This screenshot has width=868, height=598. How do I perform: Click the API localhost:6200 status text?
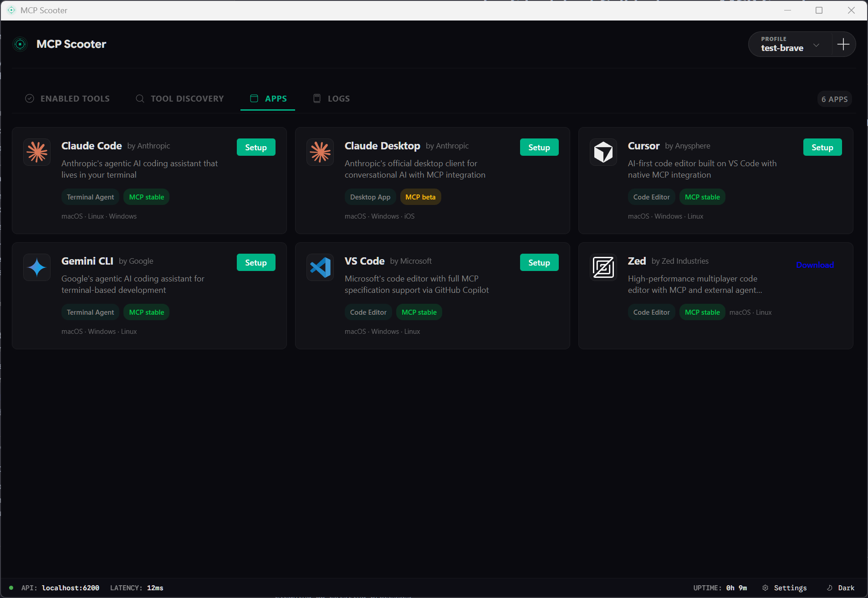pyautogui.click(x=60, y=588)
